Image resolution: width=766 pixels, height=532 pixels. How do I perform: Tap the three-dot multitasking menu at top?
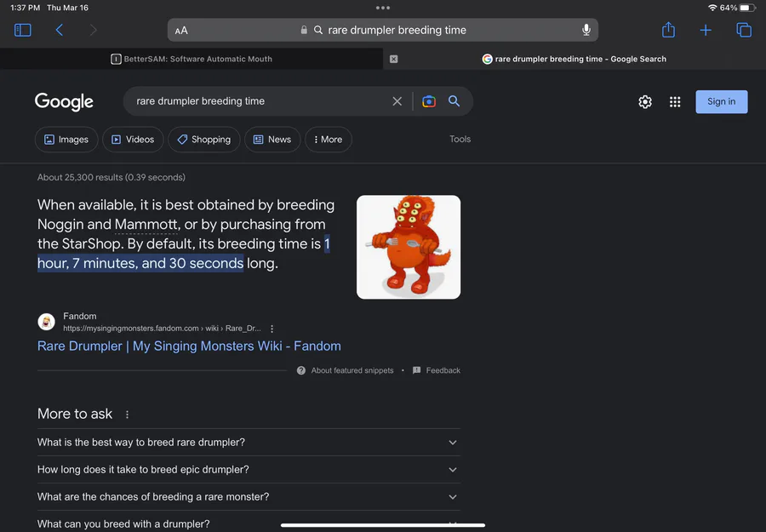click(x=383, y=8)
